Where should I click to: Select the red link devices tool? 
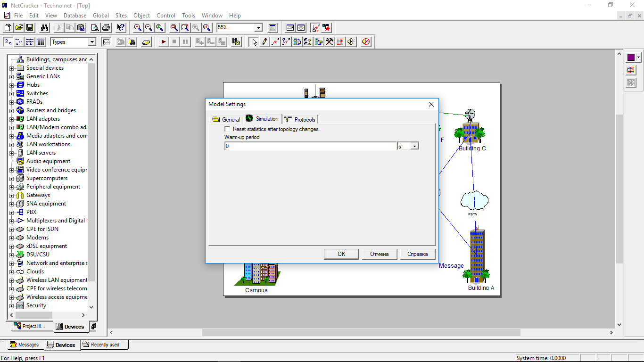coord(275,42)
